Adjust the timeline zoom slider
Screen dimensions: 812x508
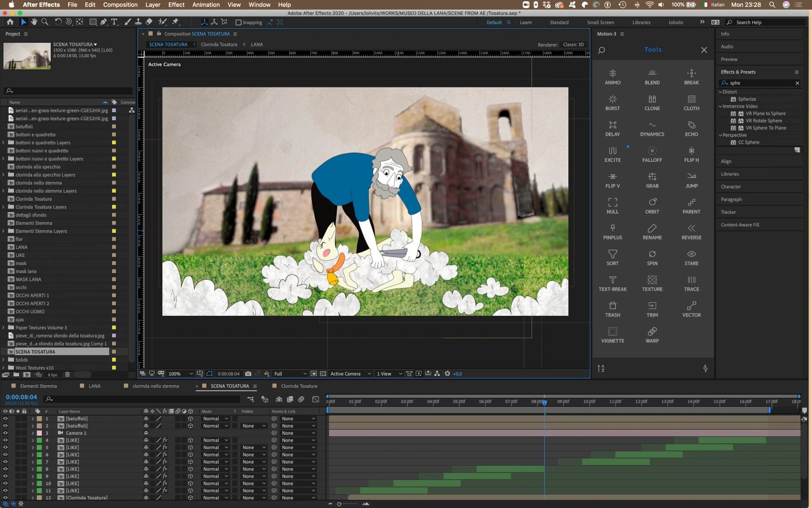(x=339, y=504)
